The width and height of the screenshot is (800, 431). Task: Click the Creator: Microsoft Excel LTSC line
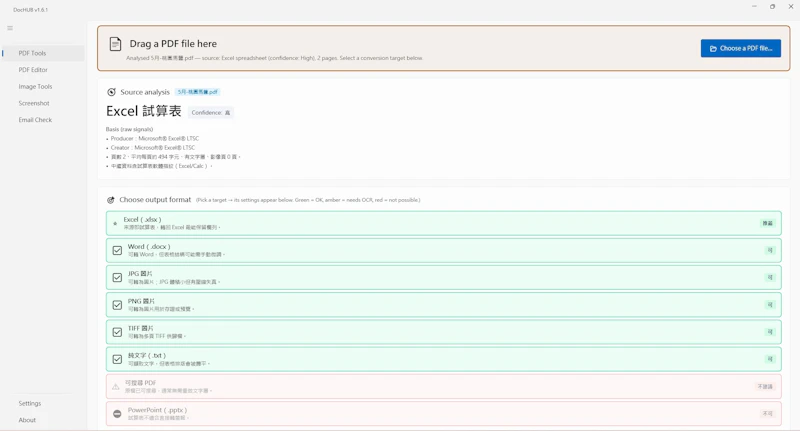click(153, 148)
